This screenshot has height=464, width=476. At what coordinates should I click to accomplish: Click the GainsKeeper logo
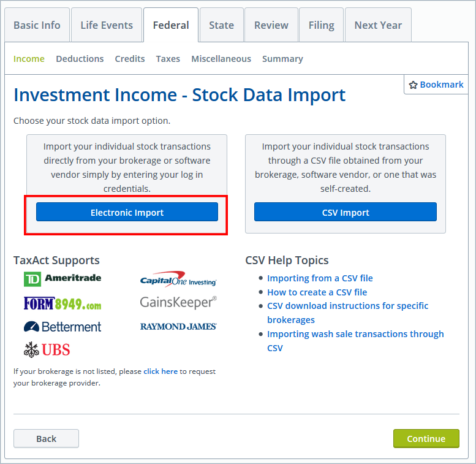(x=178, y=302)
